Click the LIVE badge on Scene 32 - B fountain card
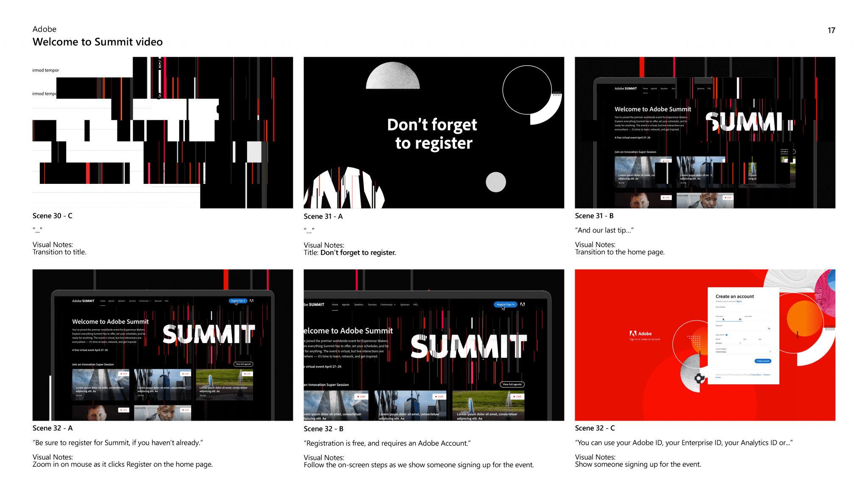This screenshot has height=488, width=868. pyautogui.click(x=517, y=396)
